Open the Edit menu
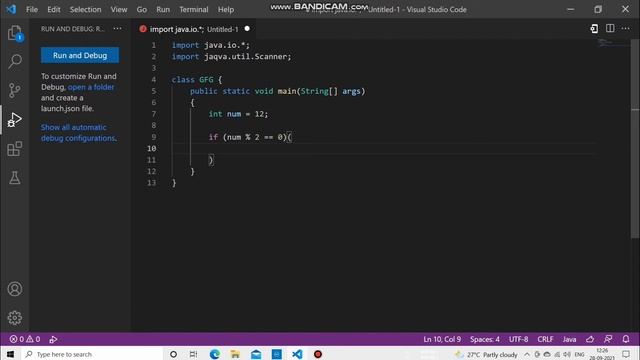Image resolution: width=640 pixels, height=360 pixels. click(53, 9)
